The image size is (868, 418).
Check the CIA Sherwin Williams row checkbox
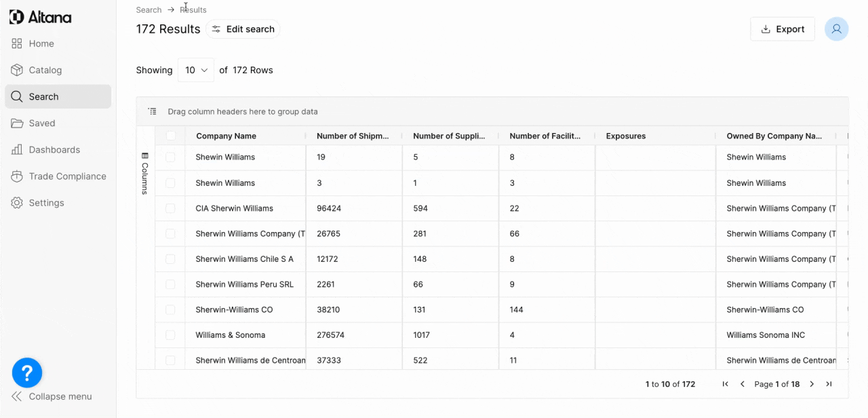[x=170, y=208]
